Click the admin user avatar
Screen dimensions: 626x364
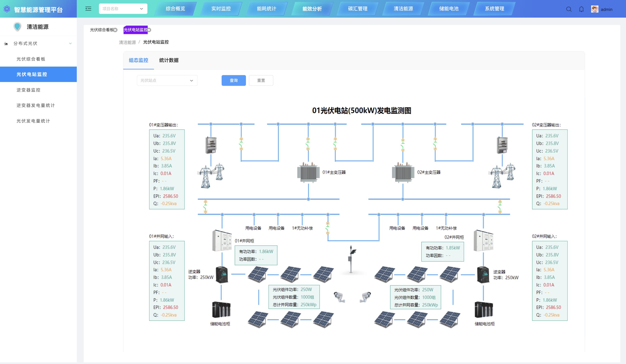click(x=595, y=9)
